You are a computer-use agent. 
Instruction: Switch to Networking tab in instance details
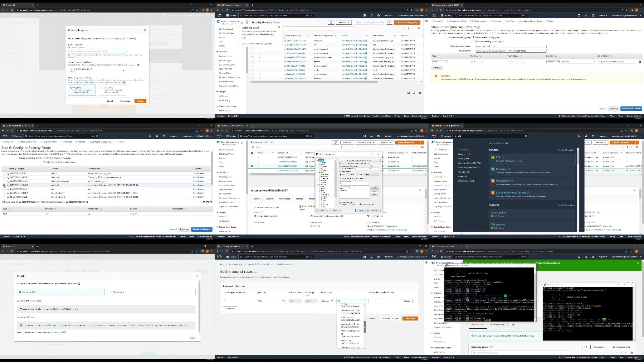coord(284,199)
